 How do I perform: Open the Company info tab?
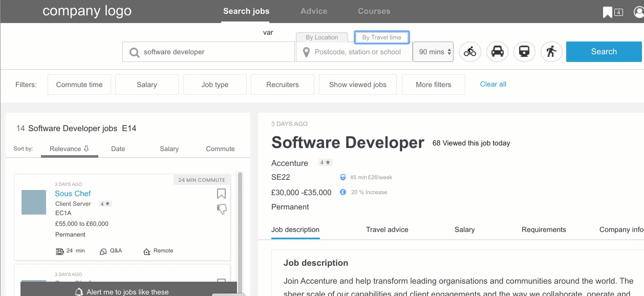(x=621, y=229)
